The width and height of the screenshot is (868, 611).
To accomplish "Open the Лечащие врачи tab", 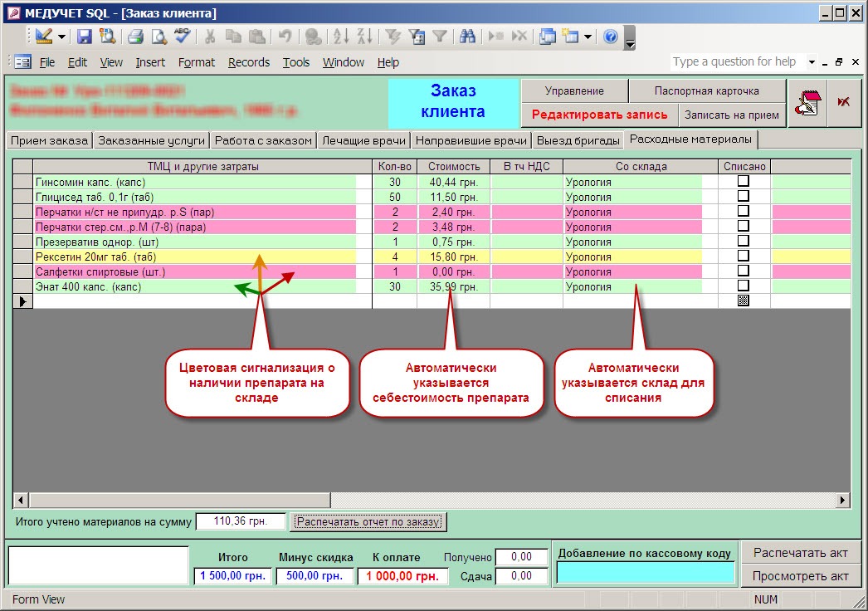I will pyautogui.click(x=363, y=140).
